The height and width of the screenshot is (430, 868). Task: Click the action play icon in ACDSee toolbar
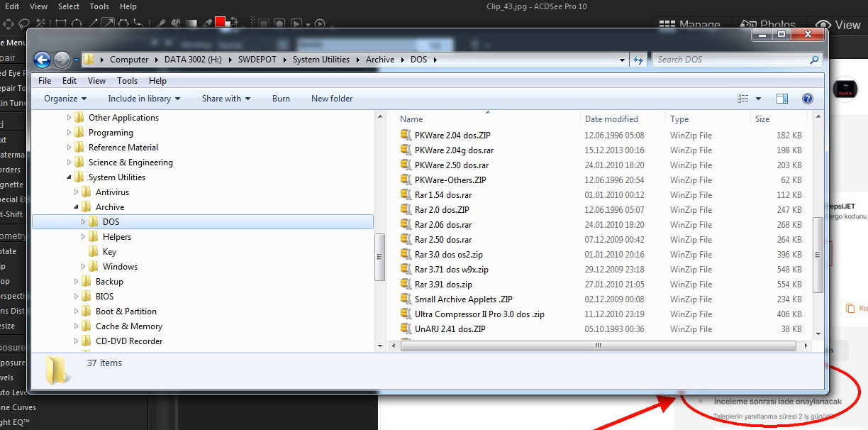click(x=296, y=24)
